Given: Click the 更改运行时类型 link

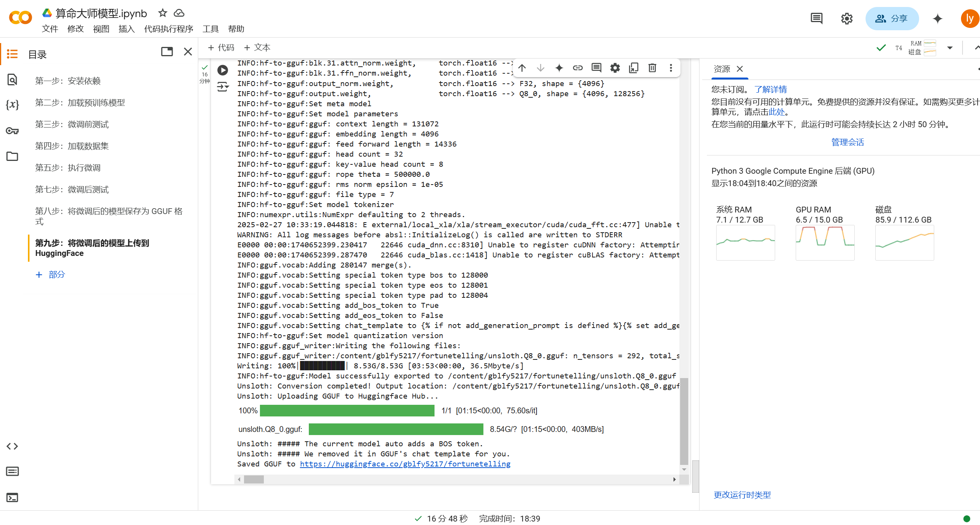Looking at the screenshot, I should click(742, 495).
